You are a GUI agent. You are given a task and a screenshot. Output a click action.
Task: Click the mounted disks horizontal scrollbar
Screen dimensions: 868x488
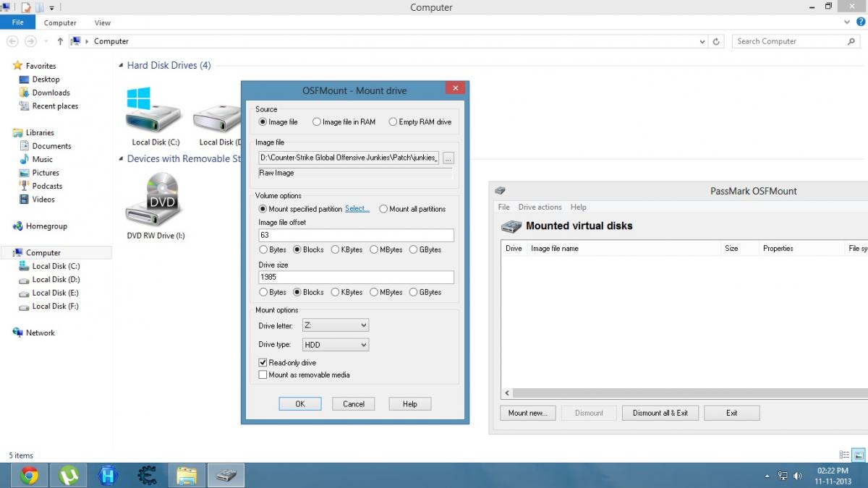[684, 393]
